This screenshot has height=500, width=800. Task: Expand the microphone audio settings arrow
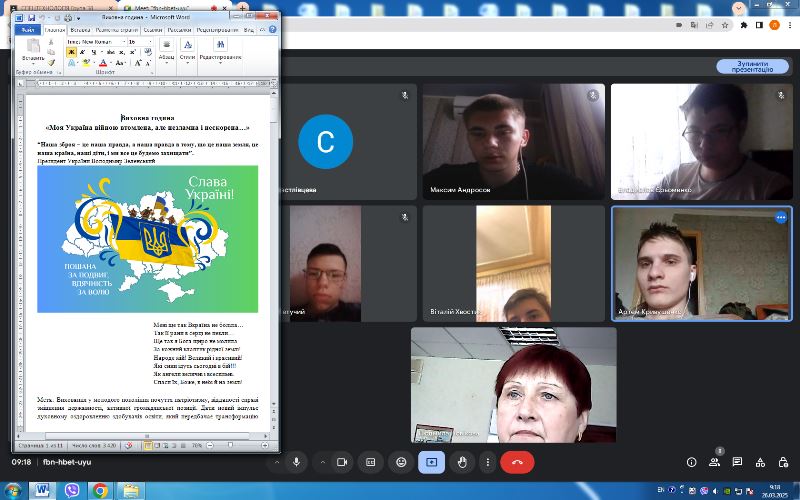[275, 462]
